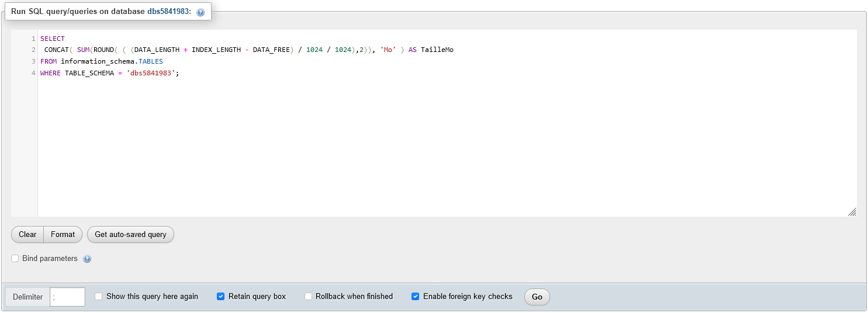Screen dimensions: 868x313
Task: Click information_schema.TABLES in the FROM line
Action: tap(112, 61)
